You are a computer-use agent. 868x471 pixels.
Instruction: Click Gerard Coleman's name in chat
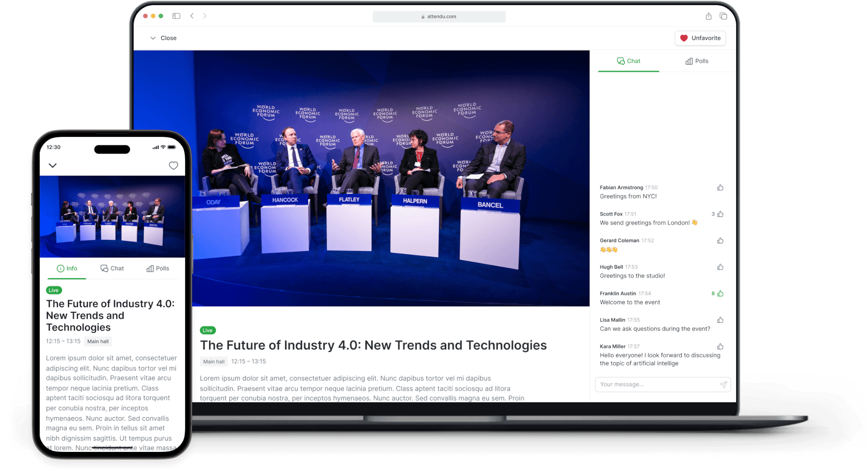[x=619, y=241]
